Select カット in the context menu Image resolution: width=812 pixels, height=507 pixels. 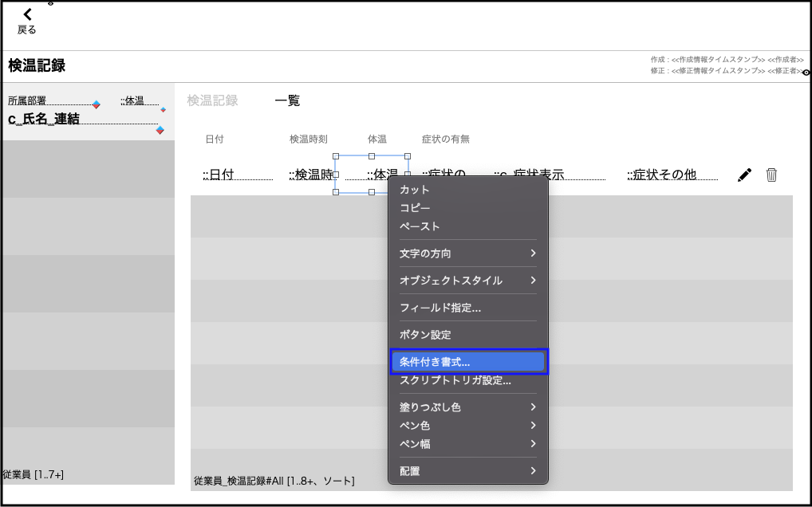(415, 190)
